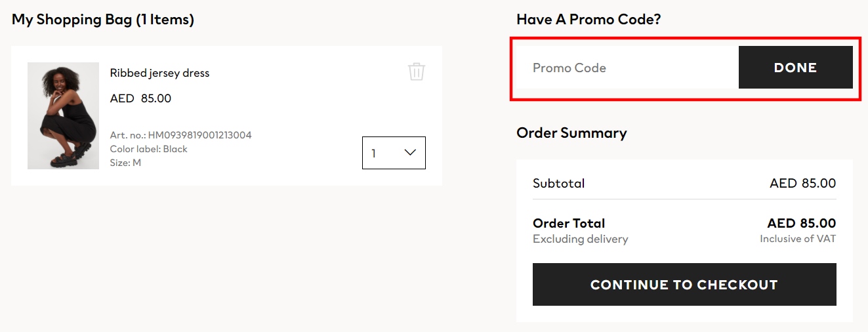Viewport: 868px width, 332px height.
Task: Proceed with CONTINUE TO CHECKOUT button
Action: tap(684, 285)
